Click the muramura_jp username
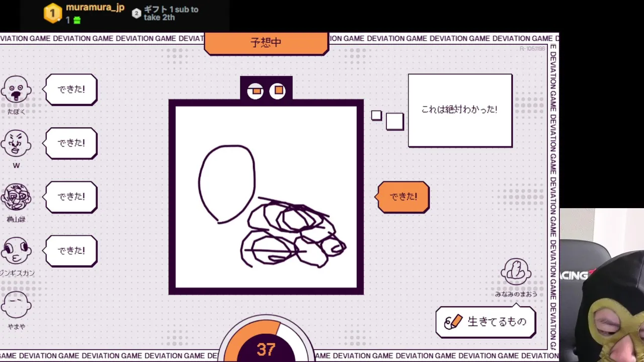The image size is (644, 362). point(95,8)
